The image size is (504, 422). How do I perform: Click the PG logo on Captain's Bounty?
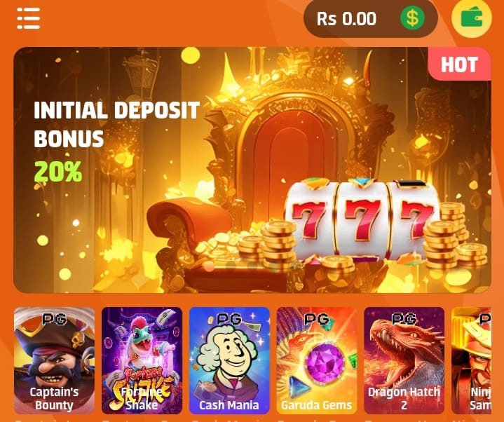coord(54,319)
